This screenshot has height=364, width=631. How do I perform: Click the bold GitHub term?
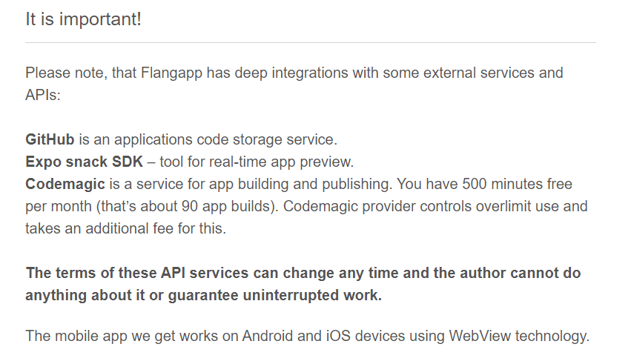[x=50, y=139]
